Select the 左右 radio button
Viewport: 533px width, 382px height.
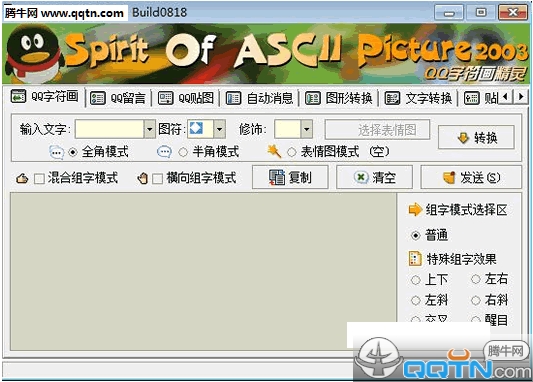476,279
